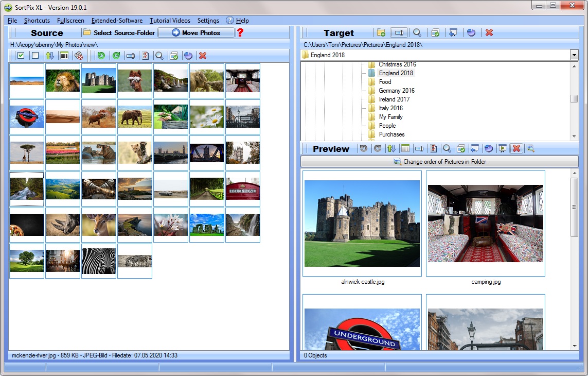Deselect all photos with Source empty-box icon
Image resolution: width=588 pixels, height=376 pixels.
click(35, 56)
